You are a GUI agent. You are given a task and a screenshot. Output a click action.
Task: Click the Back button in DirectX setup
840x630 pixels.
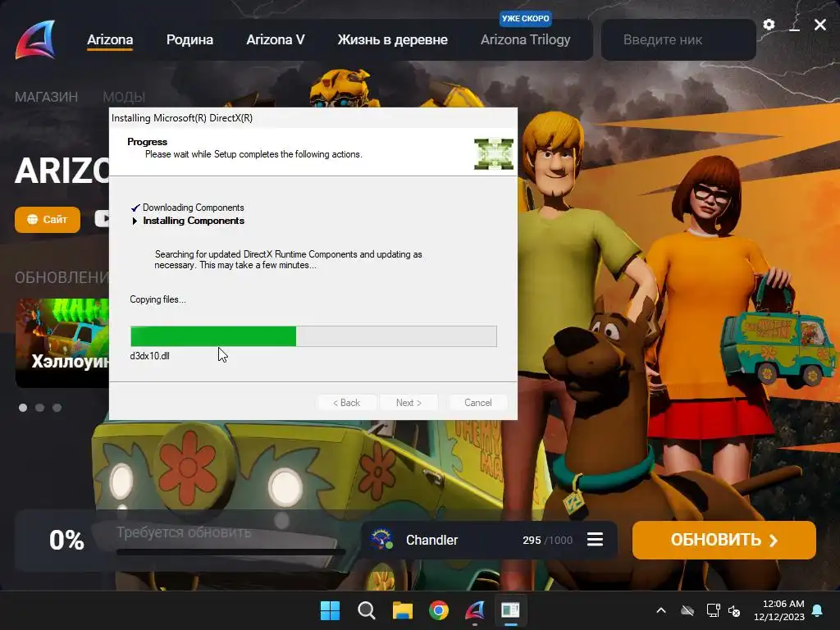(347, 403)
